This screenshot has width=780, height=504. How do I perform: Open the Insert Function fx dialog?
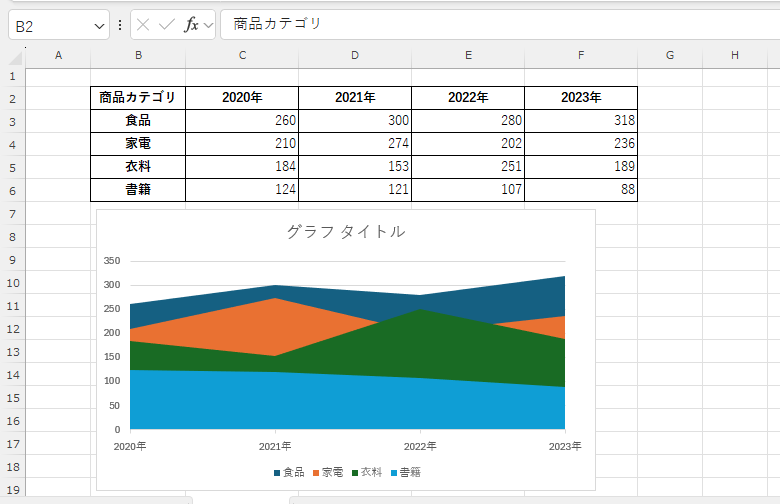[192, 24]
